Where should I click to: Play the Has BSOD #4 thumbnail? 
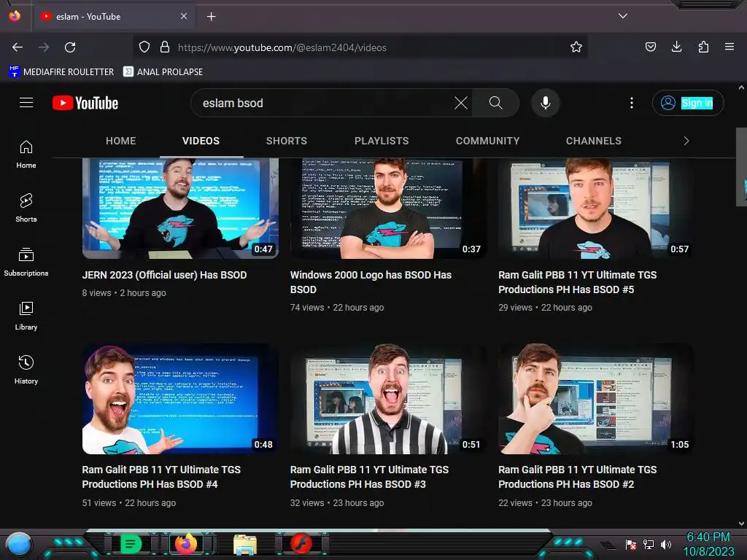point(180,399)
